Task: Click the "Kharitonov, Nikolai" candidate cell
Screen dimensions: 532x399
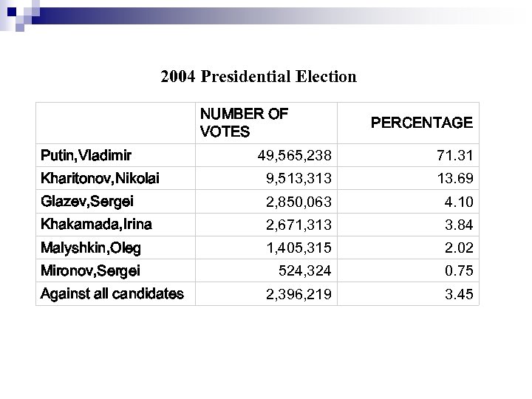Action: (100, 178)
